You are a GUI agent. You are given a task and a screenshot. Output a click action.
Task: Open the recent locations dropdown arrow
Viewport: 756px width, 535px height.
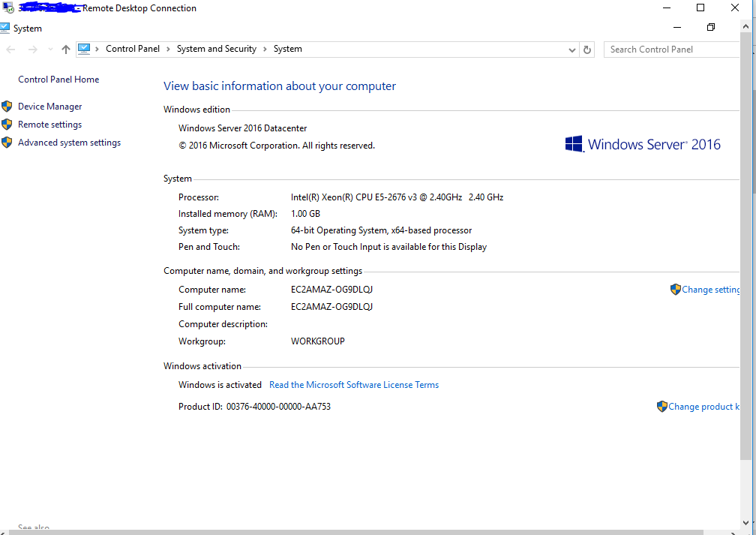50,50
